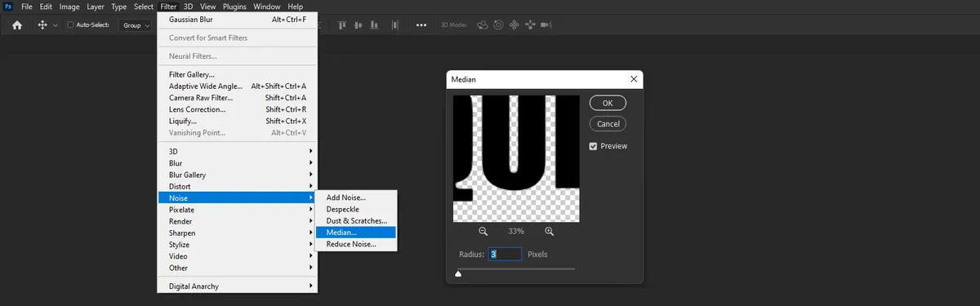Click the 3D rotate mode icon
The width and height of the screenshot is (980, 306).
[x=482, y=25]
